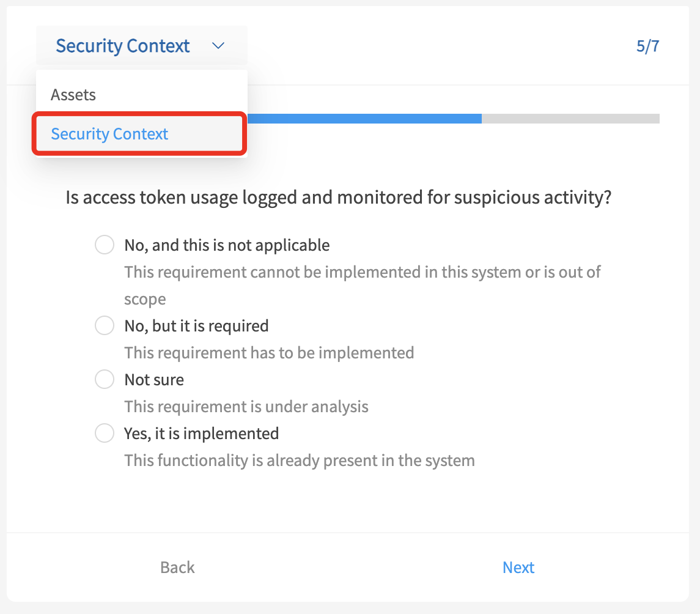Screen dimensions: 700x614
Task: Click the 'Not sure' label text
Action: [x=154, y=380]
